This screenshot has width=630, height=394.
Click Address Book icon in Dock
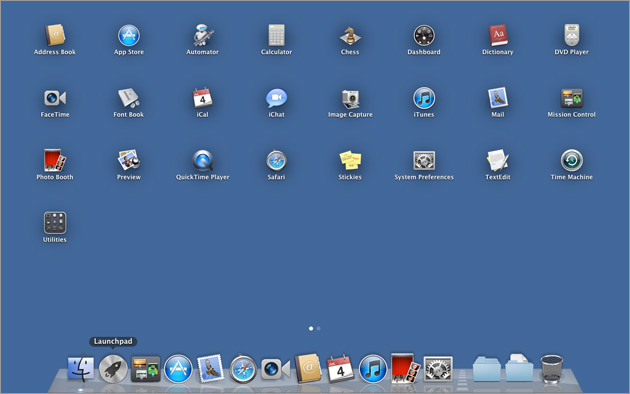point(308,368)
